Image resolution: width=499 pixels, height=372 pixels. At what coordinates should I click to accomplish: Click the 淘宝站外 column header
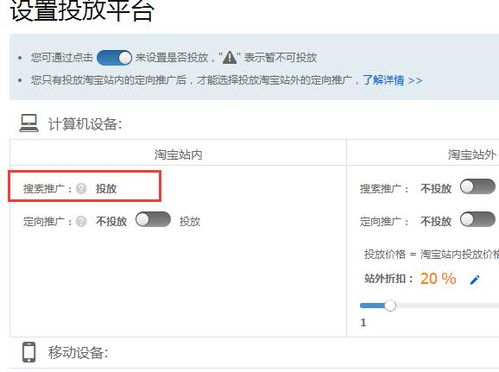coord(471,155)
